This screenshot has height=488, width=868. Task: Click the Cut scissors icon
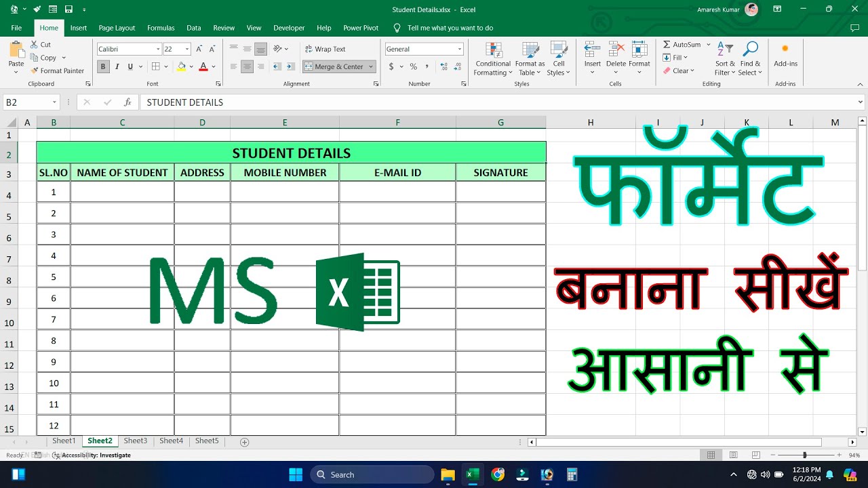point(34,45)
